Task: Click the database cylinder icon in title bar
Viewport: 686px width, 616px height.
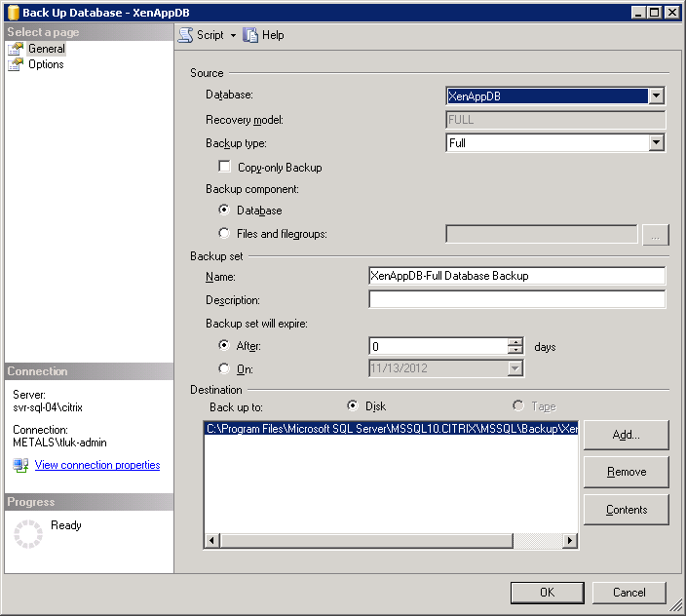Action: pyautogui.click(x=13, y=13)
